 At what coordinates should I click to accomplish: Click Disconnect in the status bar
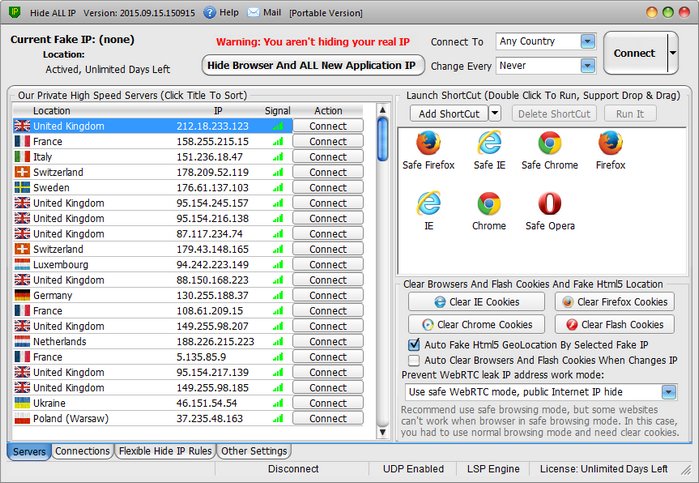point(293,469)
